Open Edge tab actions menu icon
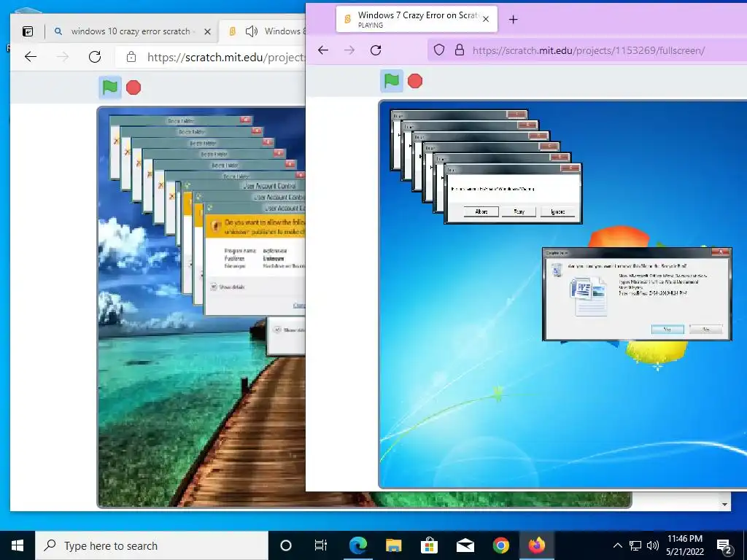747x560 pixels. [28, 31]
